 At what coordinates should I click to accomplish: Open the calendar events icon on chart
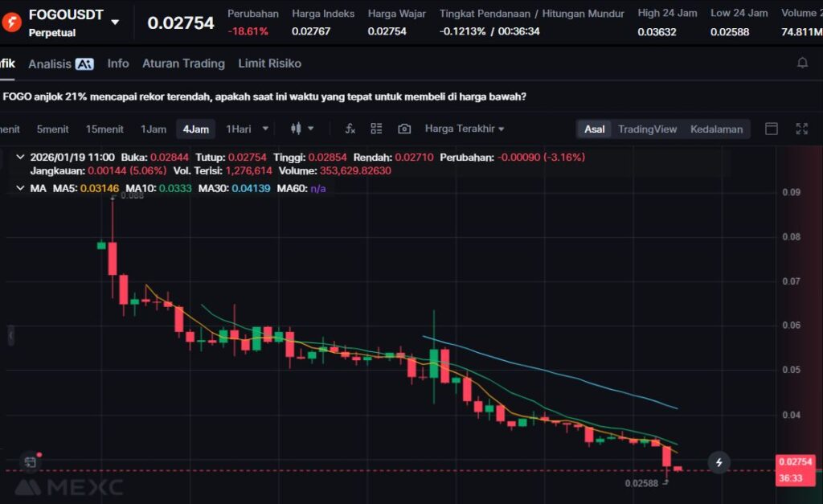pyautogui.click(x=30, y=462)
